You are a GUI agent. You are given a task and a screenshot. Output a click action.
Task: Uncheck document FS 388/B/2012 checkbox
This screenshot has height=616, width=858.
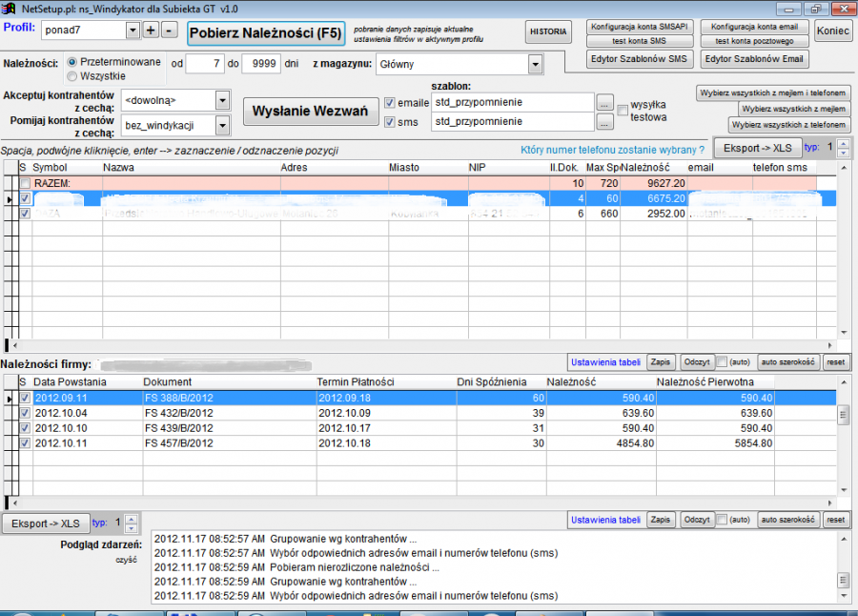click(25, 398)
